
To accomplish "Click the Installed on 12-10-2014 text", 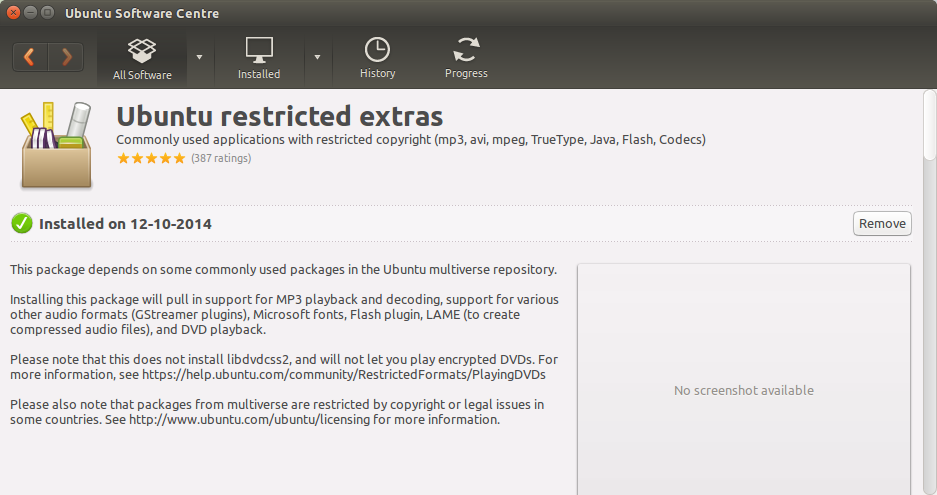I will [125, 224].
